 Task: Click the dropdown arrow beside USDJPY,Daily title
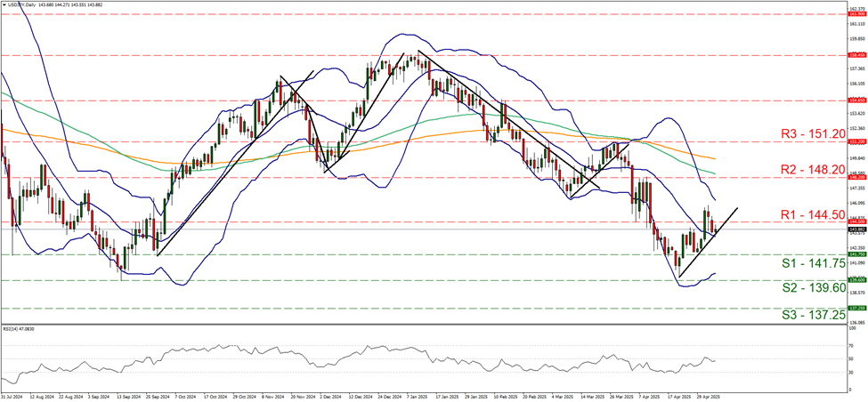point(4,4)
